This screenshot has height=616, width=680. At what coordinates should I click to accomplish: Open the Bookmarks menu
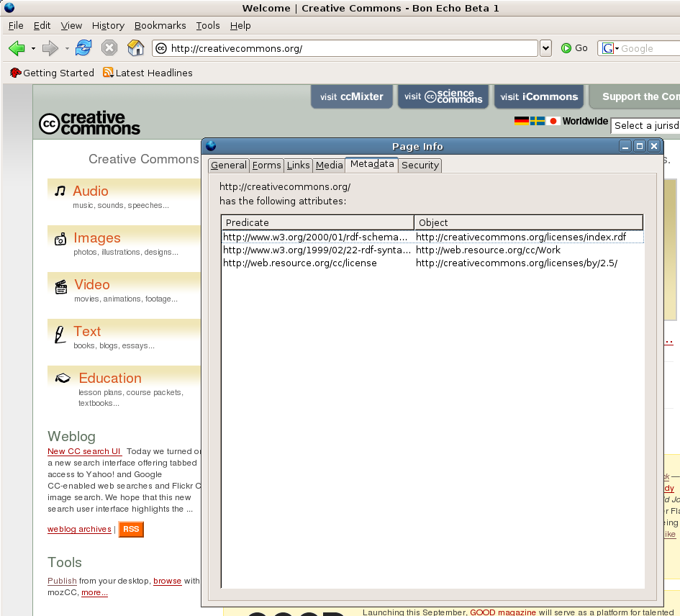coord(160,26)
